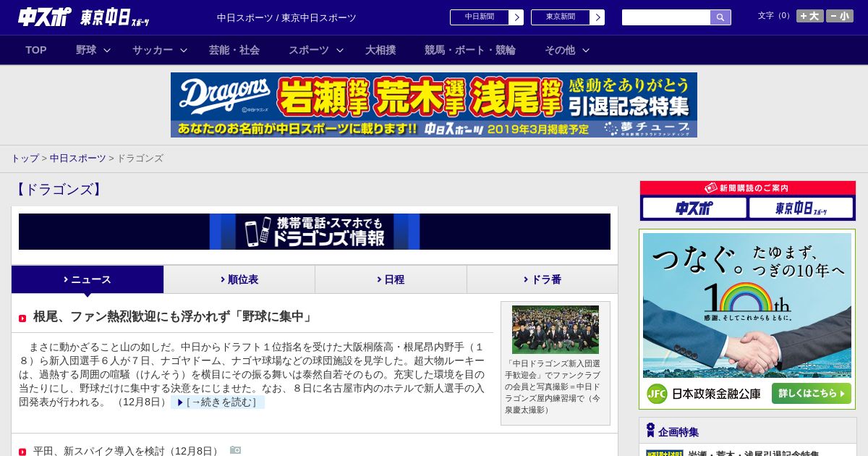Image resolution: width=868 pixels, height=456 pixels.
Task: Expand the 野球 navigation menu
Action: tap(93, 50)
